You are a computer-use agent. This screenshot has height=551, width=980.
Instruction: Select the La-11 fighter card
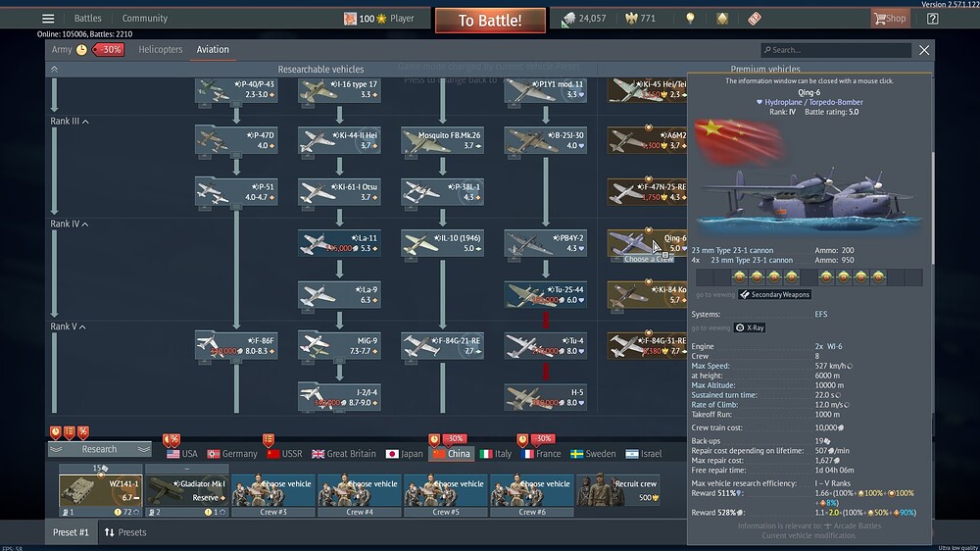[339, 243]
